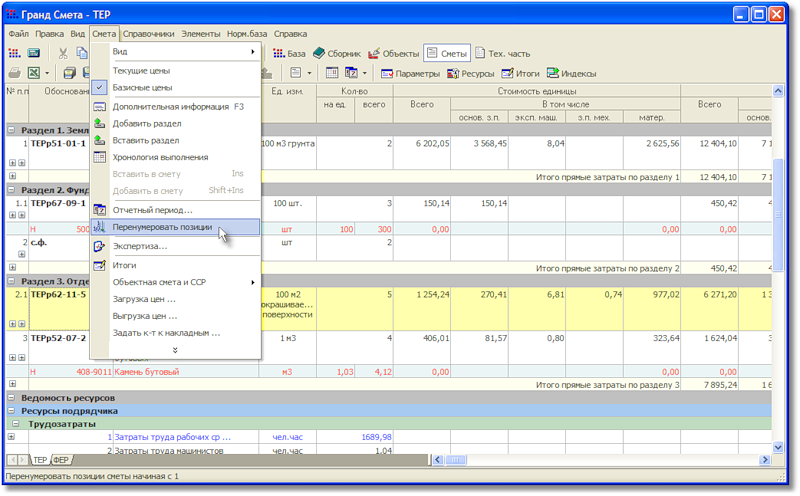Click the document view icon in second toolbar
This screenshot has width=800, height=496.
[296, 73]
